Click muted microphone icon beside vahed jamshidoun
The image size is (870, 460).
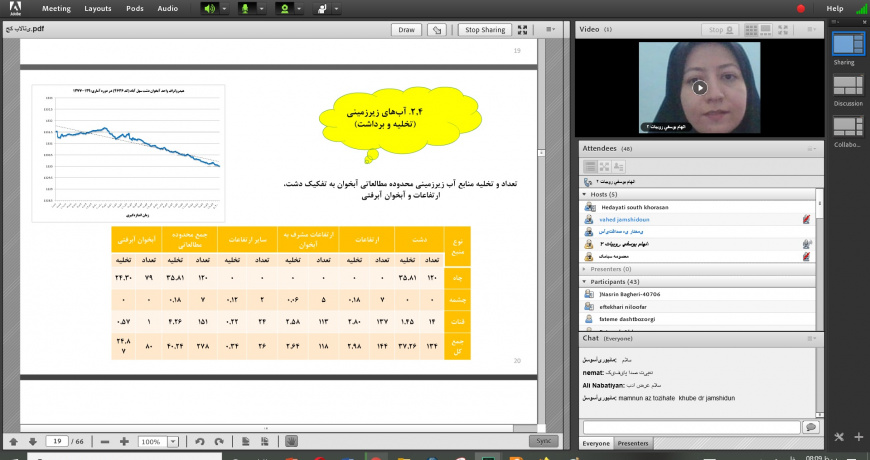[806, 220]
